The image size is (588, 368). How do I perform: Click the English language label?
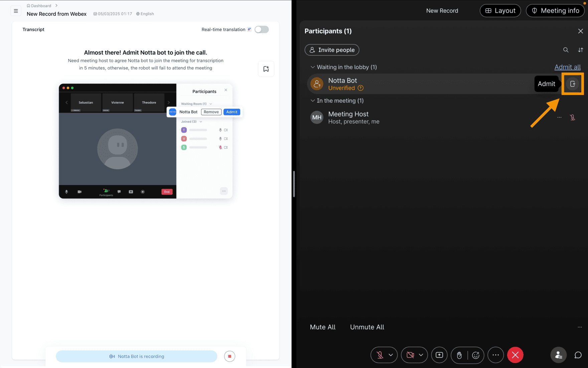click(145, 14)
